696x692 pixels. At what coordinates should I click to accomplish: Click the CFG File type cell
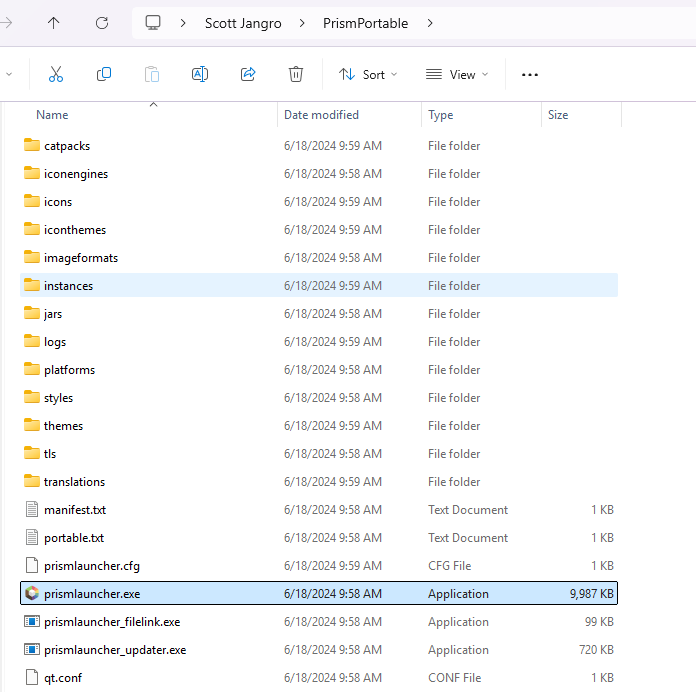point(449,565)
